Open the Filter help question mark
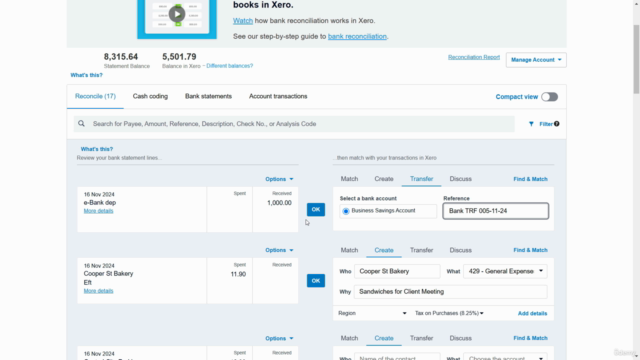The height and width of the screenshot is (360, 640). pyautogui.click(x=557, y=124)
